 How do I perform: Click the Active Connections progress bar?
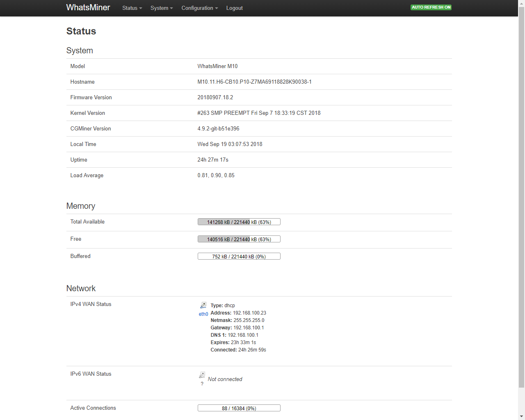click(239, 408)
